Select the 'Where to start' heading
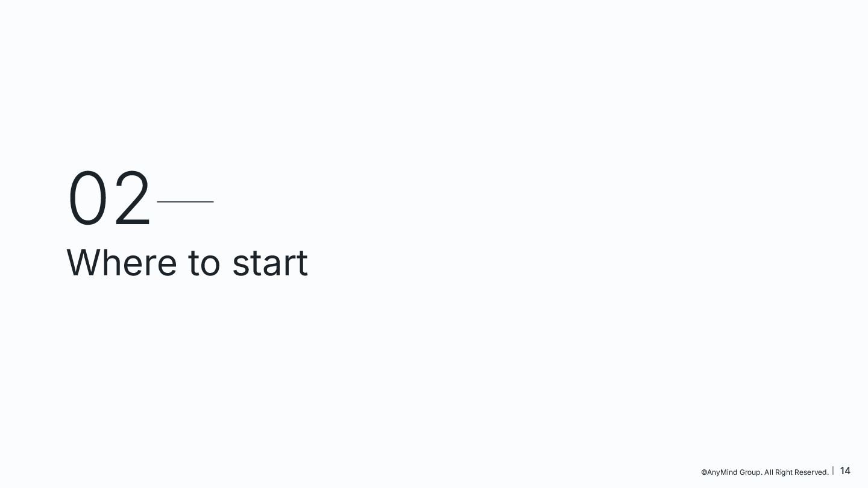Image resolution: width=868 pixels, height=488 pixels. pyautogui.click(x=187, y=263)
